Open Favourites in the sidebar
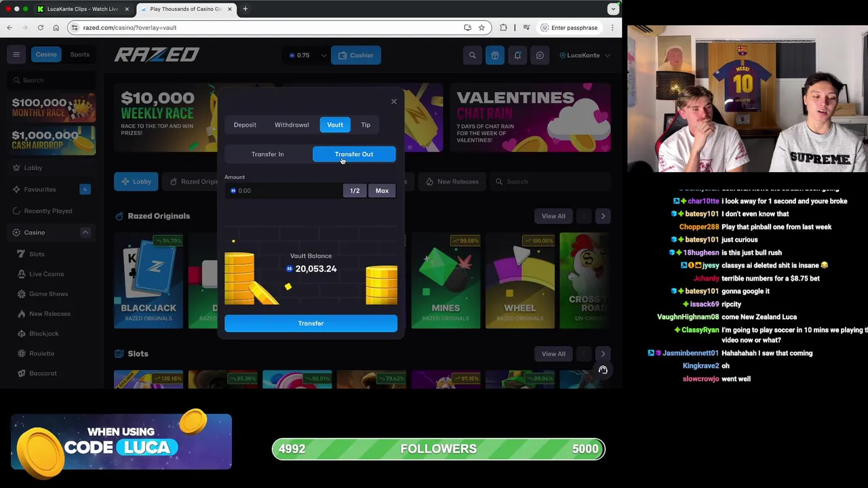The width and height of the screenshot is (868, 488). click(52, 189)
